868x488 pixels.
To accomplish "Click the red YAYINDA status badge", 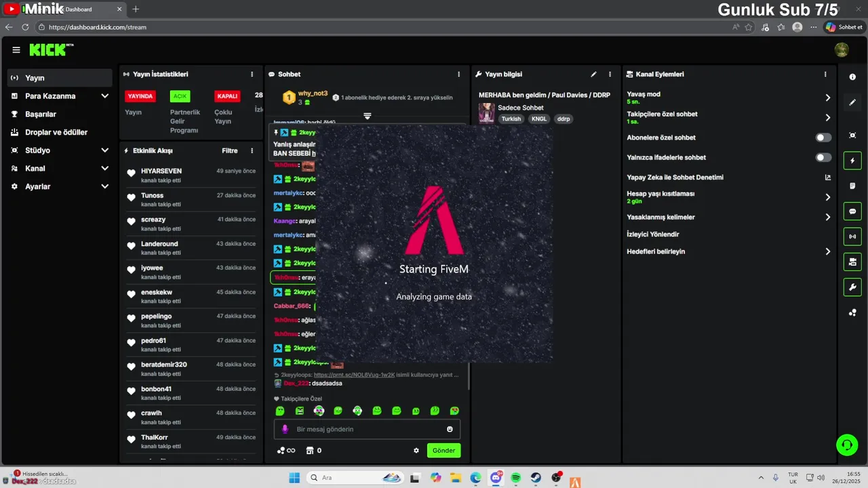I will pos(140,96).
